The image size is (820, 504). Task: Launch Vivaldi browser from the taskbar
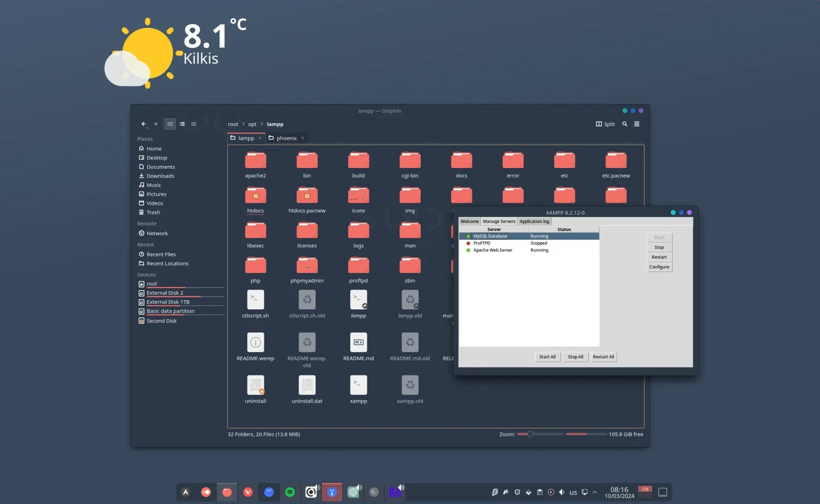coord(248,492)
